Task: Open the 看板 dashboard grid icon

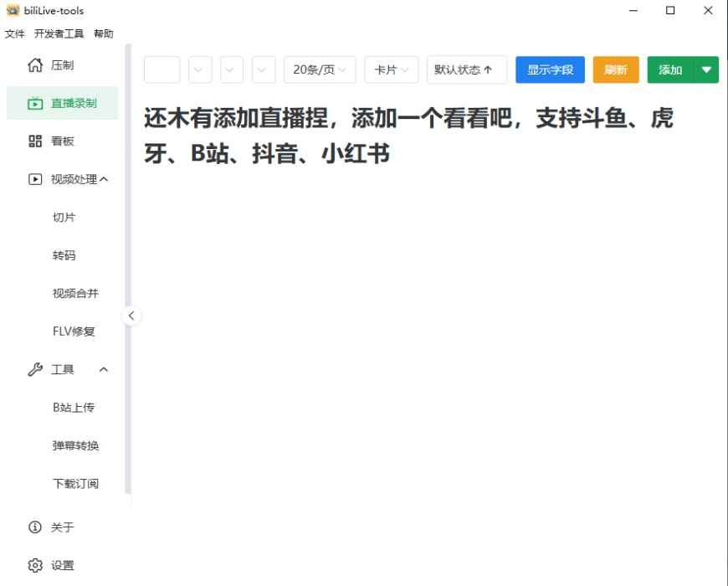Action: [x=35, y=141]
